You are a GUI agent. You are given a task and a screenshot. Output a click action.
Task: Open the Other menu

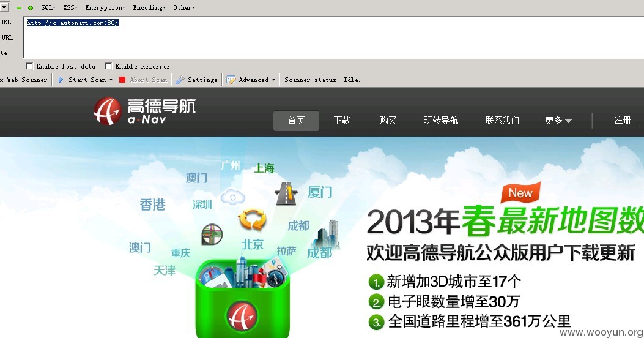pyautogui.click(x=183, y=7)
